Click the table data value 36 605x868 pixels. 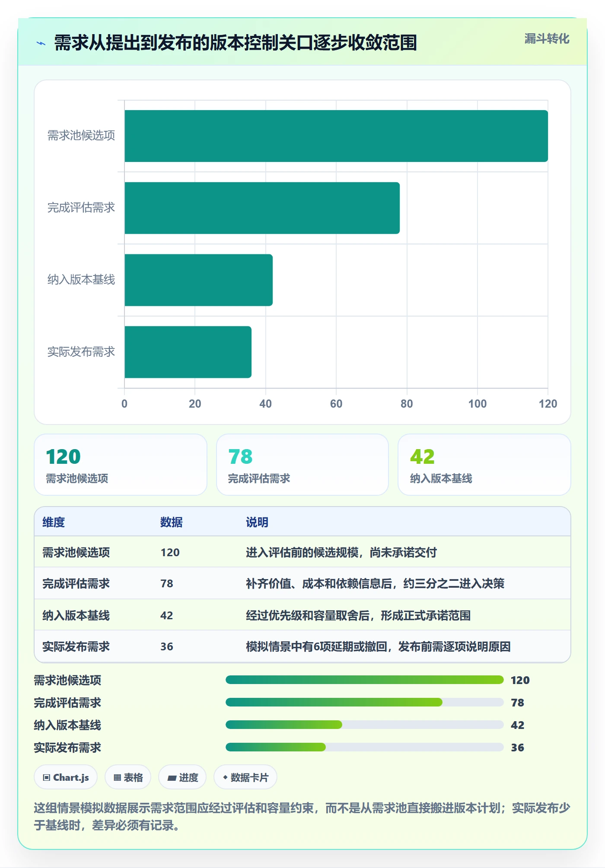(x=167, y=646)
